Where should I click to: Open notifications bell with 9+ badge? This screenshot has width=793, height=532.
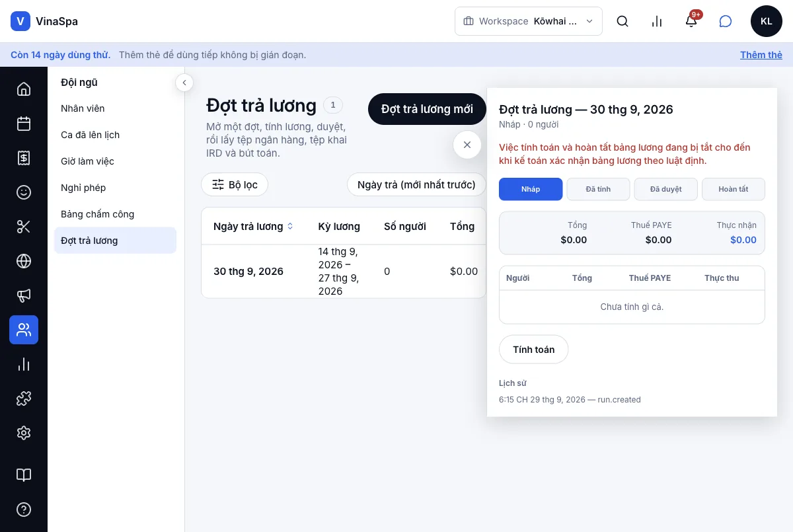click(691, 21)
